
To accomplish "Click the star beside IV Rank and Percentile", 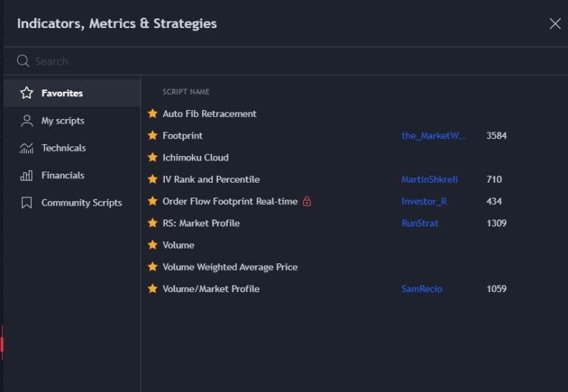I will click(152, 179).
